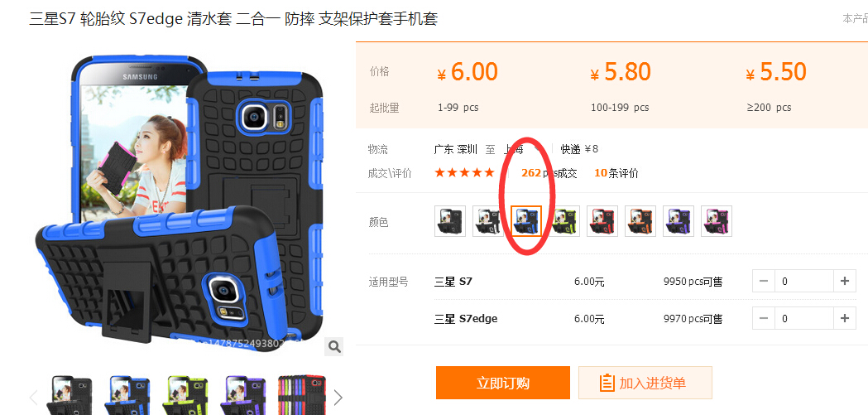Show next thumbnails with right arrow

click(338, 398)
